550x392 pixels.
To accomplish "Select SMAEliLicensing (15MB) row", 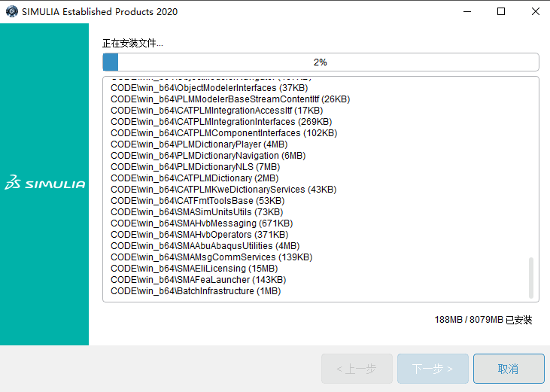I will tap(194, 268).
